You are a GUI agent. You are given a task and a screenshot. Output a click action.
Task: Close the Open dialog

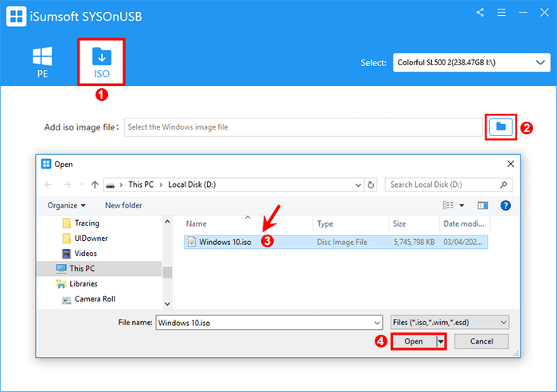tap(511, 164)
